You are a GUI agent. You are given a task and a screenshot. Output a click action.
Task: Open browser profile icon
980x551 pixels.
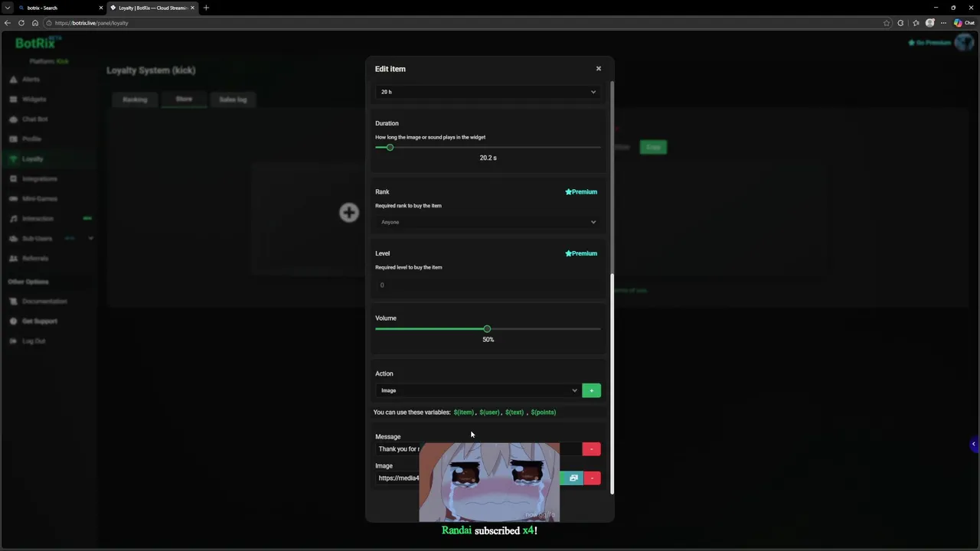[930, 23]
